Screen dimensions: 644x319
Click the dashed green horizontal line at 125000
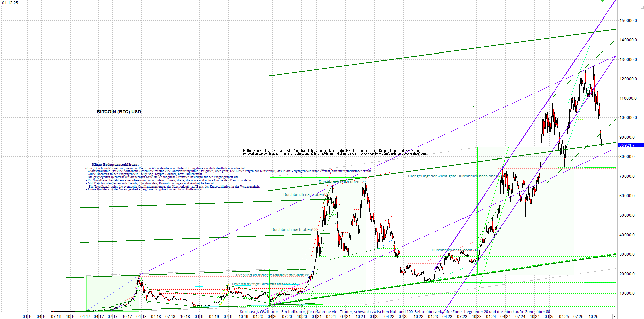(303, 70)
